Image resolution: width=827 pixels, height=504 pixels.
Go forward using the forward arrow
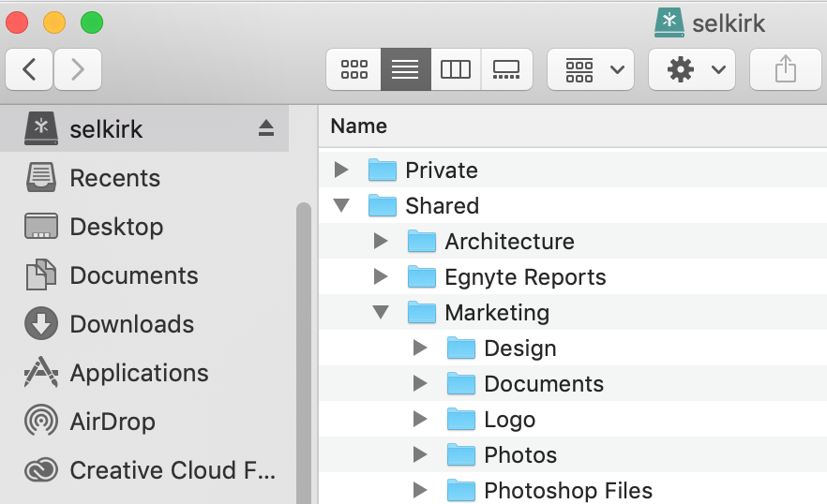78,70
